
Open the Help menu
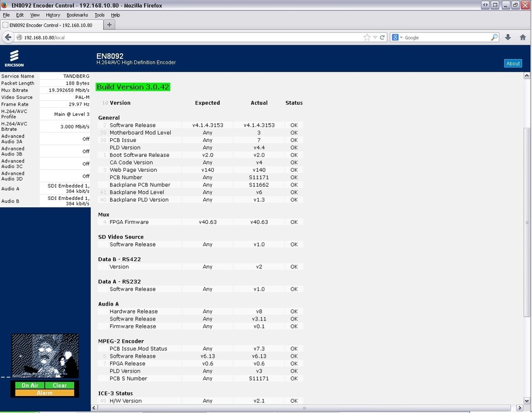click(x=115, y=15)
